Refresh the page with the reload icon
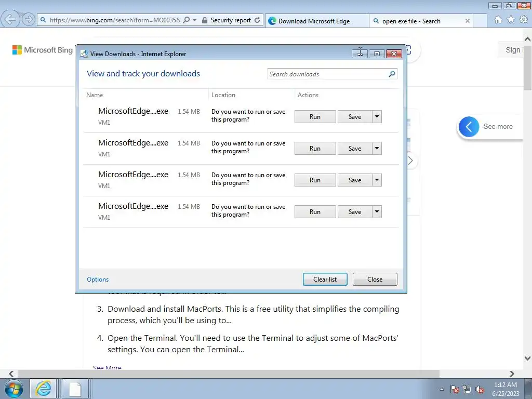The width and height of the screenshot is (532, 399). 257,20
